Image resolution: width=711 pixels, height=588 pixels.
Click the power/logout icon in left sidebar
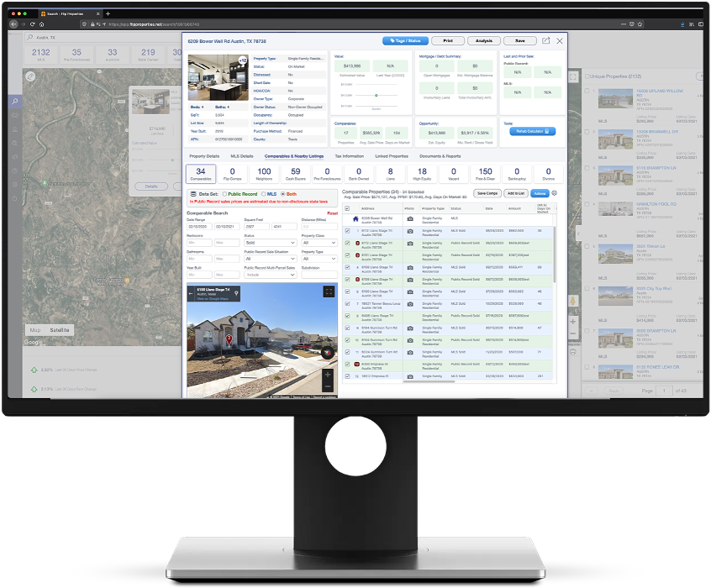tap(15, 198)
